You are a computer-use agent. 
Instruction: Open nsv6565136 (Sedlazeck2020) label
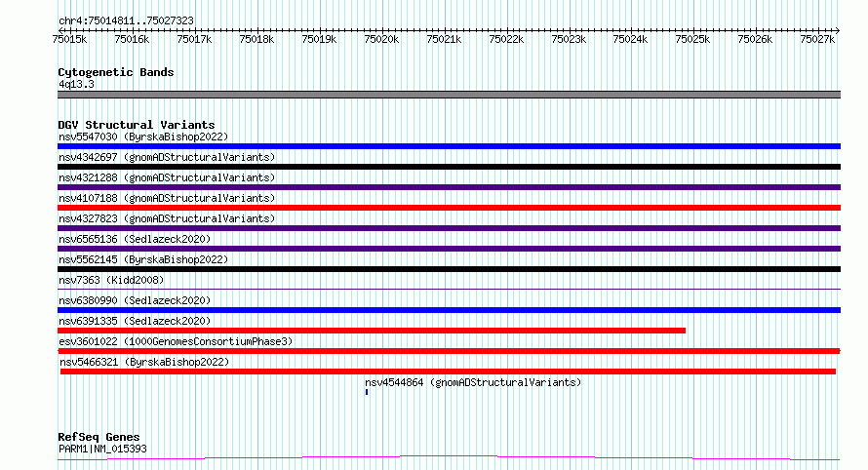(x=135, y=239)
